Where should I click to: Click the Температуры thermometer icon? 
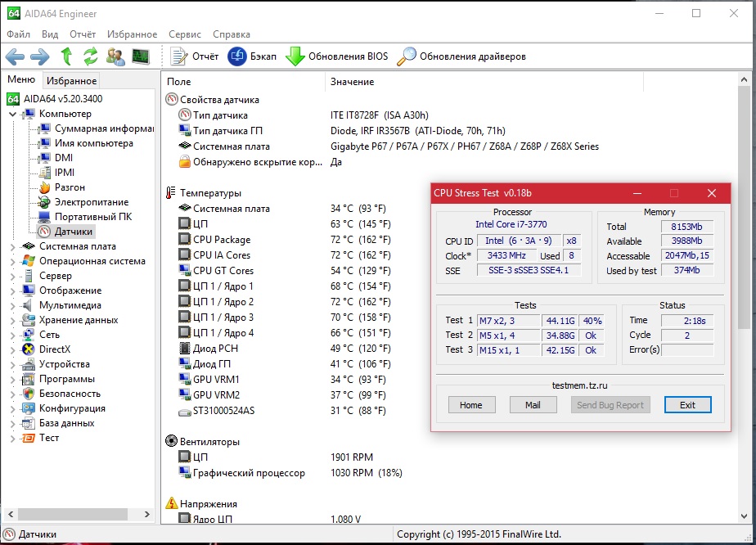point(171,193)
